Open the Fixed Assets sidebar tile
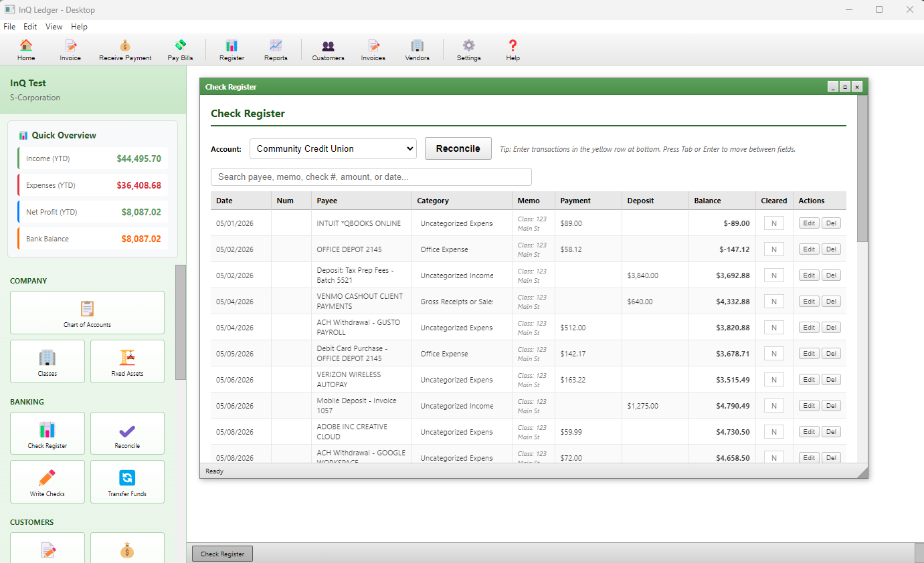 pos(127,361)
